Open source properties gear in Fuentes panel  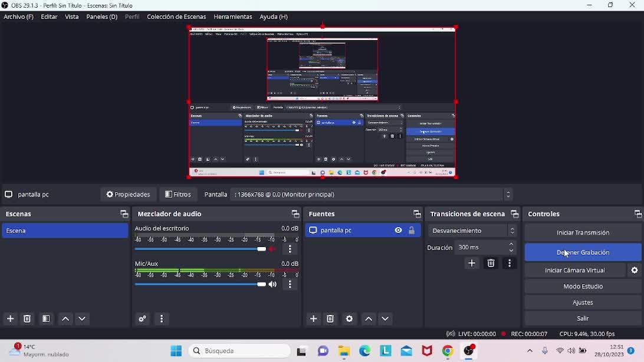tap(350, 318)
